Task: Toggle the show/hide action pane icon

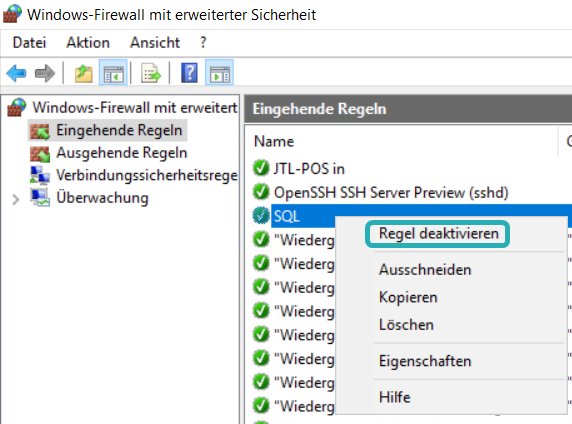Action: click(x=219, y=73)
